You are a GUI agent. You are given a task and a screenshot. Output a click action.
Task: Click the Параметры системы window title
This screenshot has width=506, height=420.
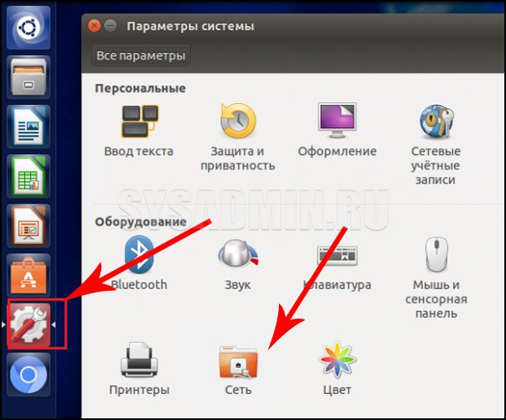(190, 26)
